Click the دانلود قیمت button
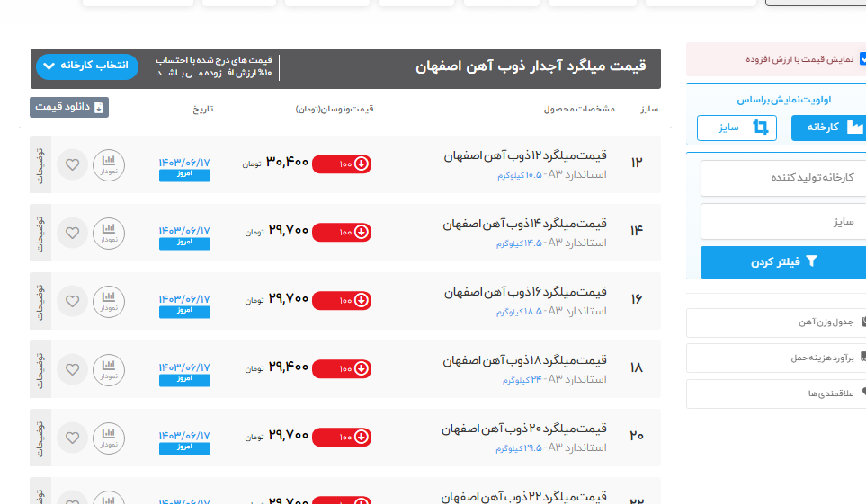This screenshot has width=866, height=504. [69, 107]
